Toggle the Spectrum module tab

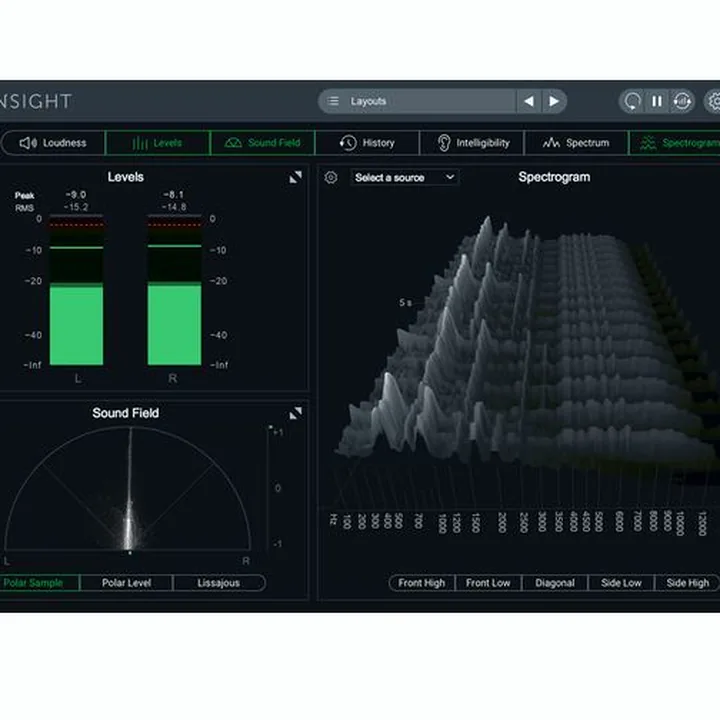[x=576, y=143]
